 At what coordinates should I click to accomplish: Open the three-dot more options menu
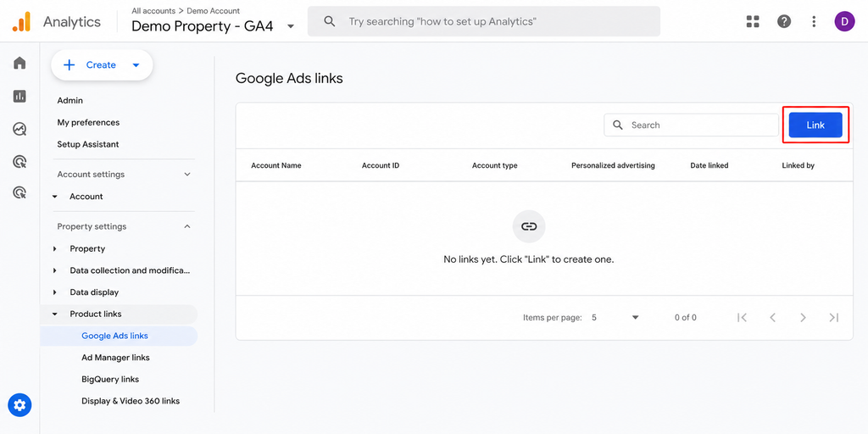tap(814, 21)
